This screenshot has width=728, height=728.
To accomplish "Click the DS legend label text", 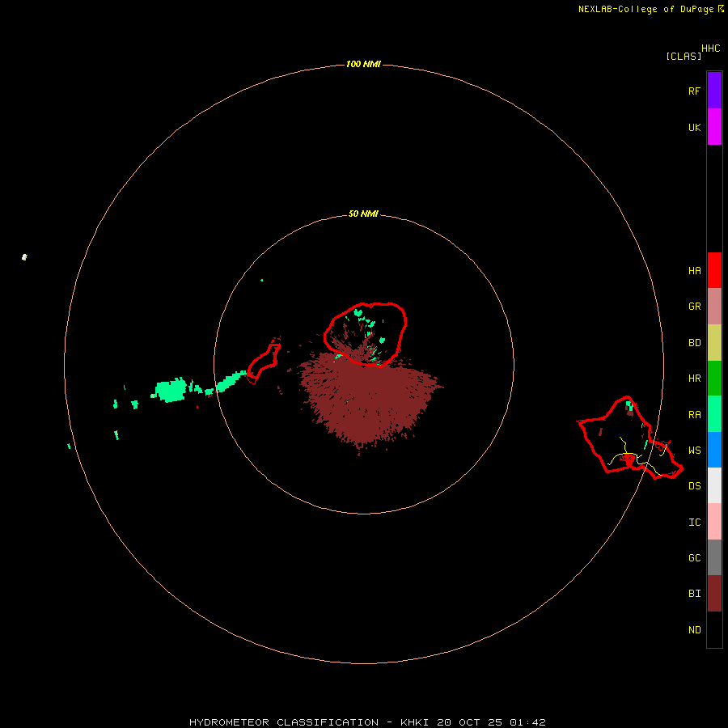I will click(x=694, y=485).
